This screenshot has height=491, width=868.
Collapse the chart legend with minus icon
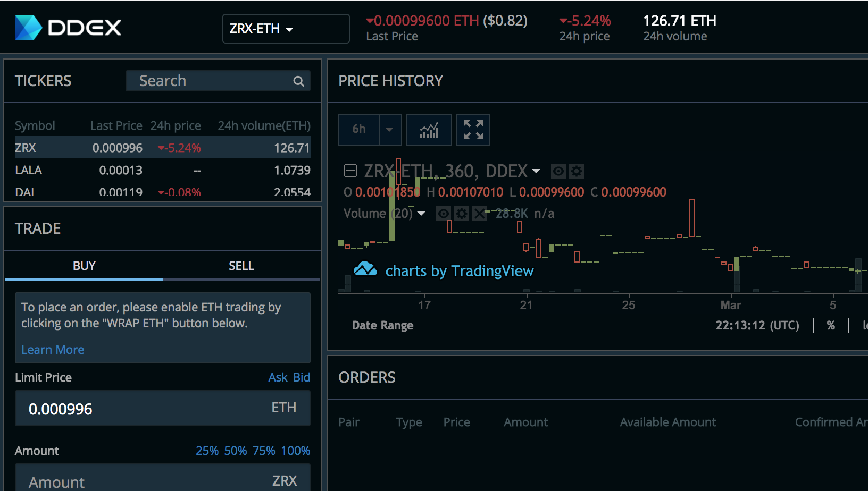[x=350, y=171]
